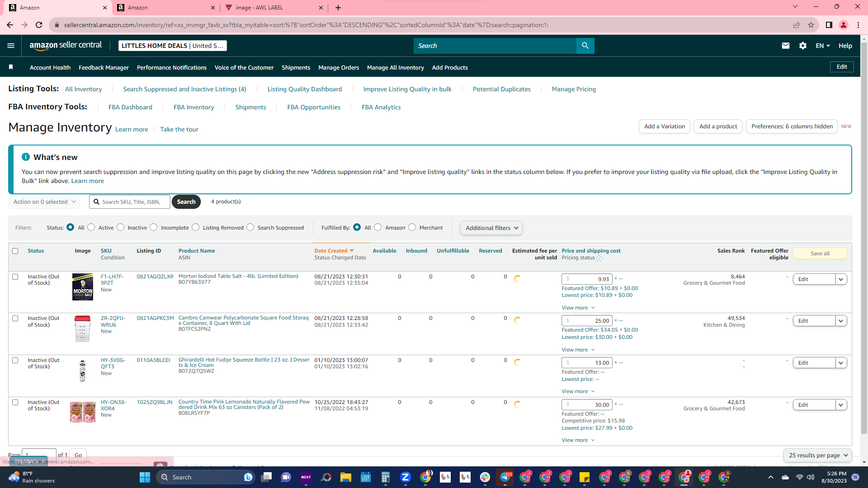Image resolution: width=868 pixels, height=488 pixels.
Task: Open Edit dropdown arrow for Morton salt row
Action: (x=841, y=279)
